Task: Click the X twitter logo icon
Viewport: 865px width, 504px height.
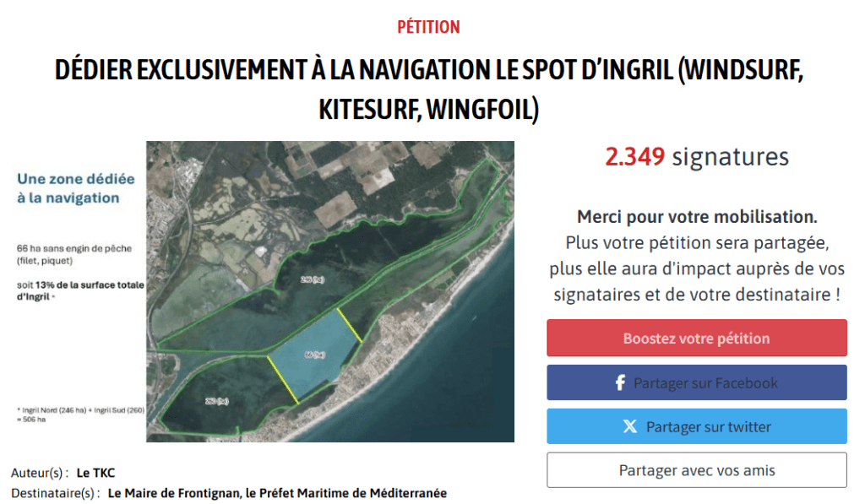Action: point(630,426)
